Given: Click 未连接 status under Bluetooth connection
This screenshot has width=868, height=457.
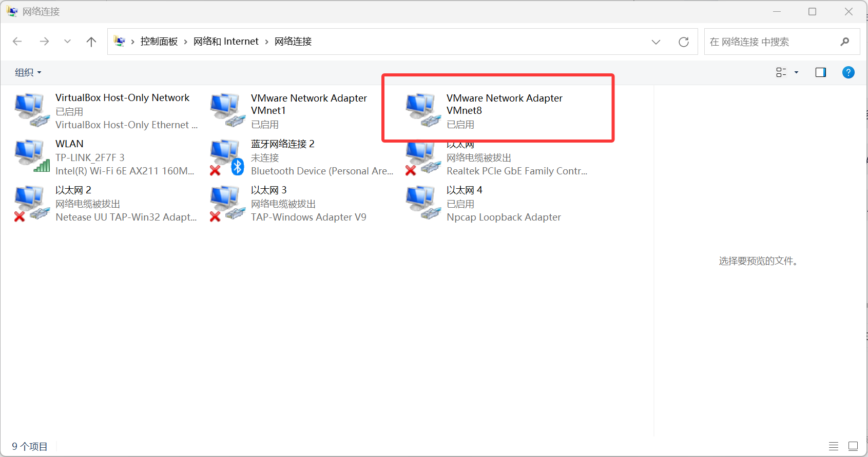Looking at the screenshot, I should click(x=265, y=157).
